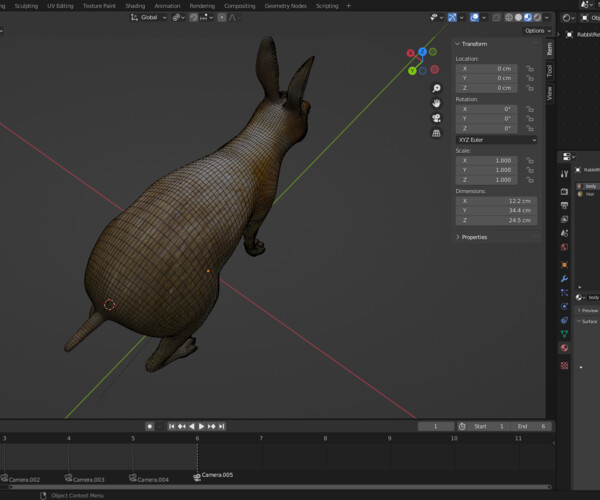
Task: Toggle show gizmo button
Action: (452, 18)
